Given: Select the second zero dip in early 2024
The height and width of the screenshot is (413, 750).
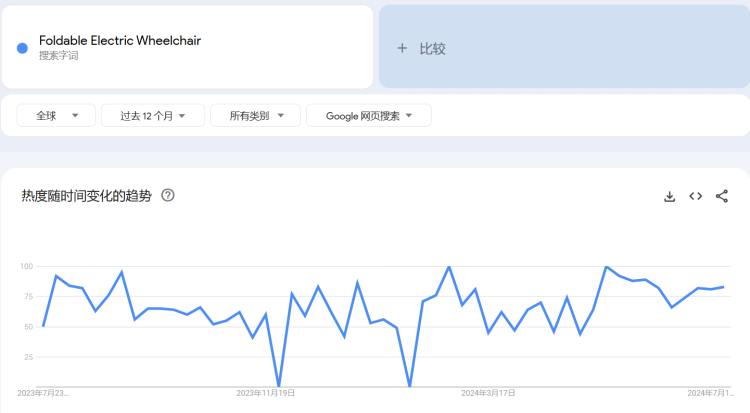Looking at the screenshot, I should [x=410, y=386].
